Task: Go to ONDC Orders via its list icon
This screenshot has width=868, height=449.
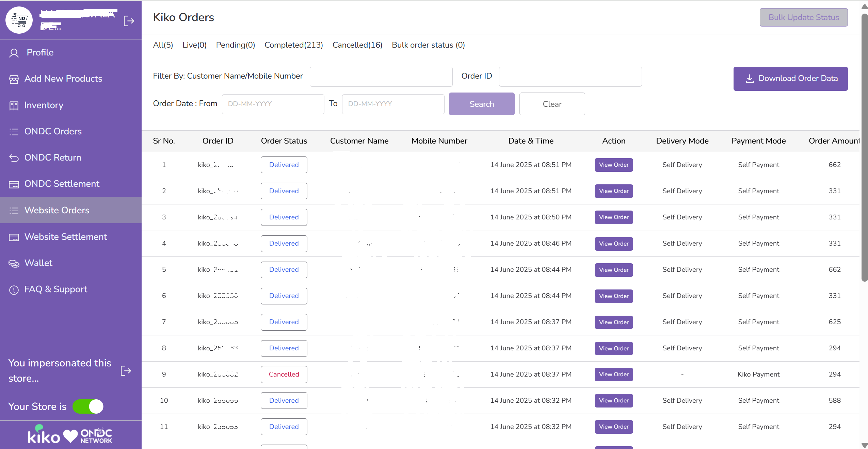Action: point(14,132)
